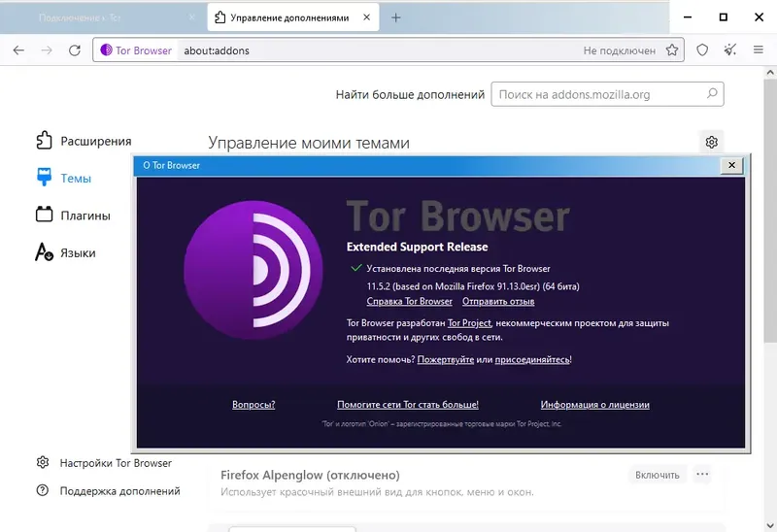Click the Tor Browser onion identity icon
777x532 pixels.
point(106,50)
